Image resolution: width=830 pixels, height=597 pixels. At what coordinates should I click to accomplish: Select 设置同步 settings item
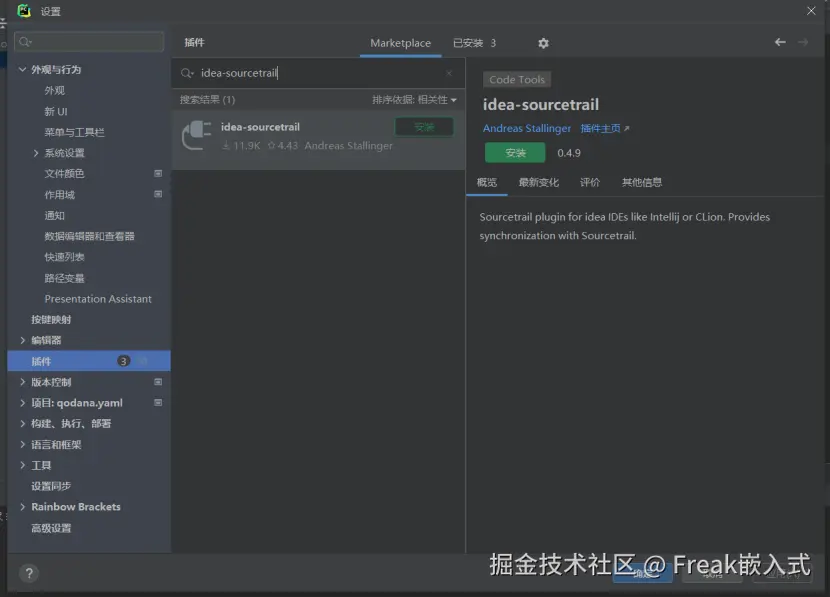[x=51, y=486]
